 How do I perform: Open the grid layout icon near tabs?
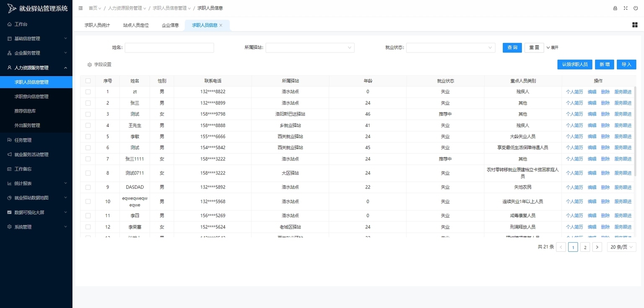tap(634, 25)
